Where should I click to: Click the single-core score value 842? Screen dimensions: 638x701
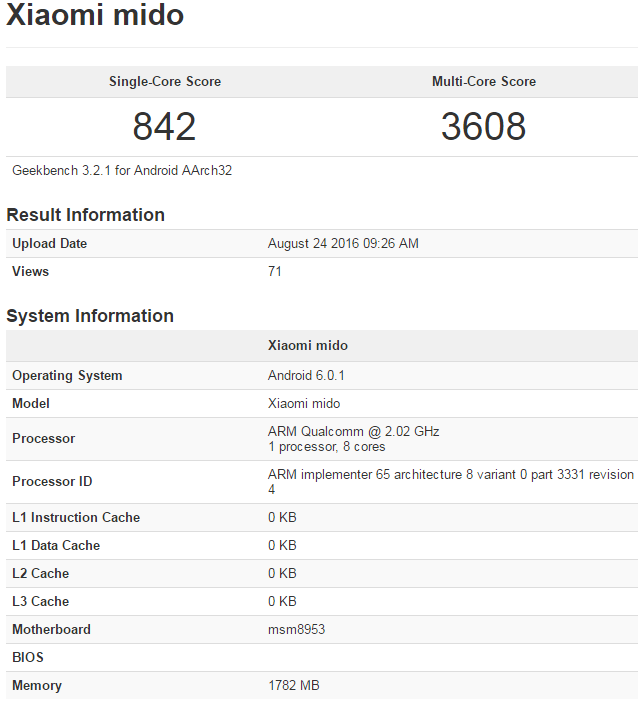click(165, 127)
